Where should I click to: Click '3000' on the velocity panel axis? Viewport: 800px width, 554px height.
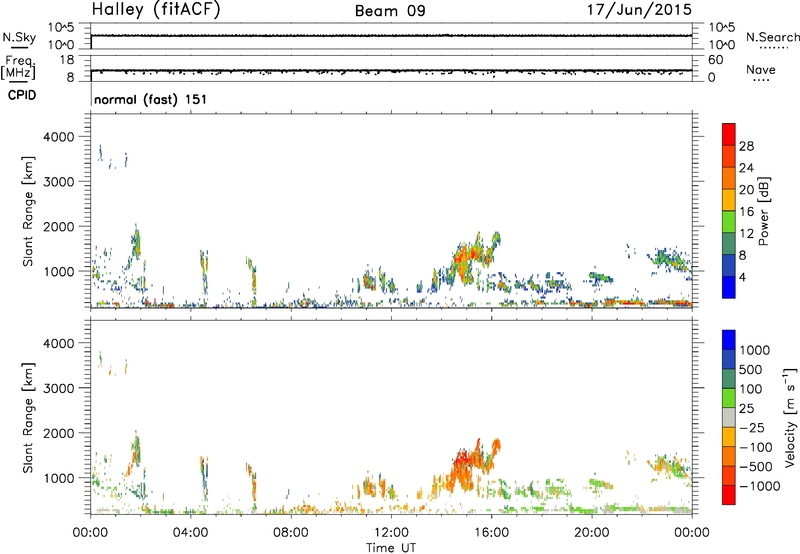click(59, 388)
